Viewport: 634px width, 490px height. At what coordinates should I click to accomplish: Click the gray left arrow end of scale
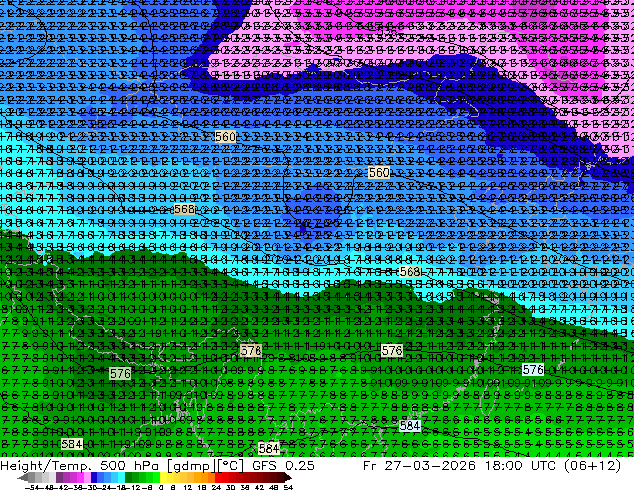tap(23, 478)
